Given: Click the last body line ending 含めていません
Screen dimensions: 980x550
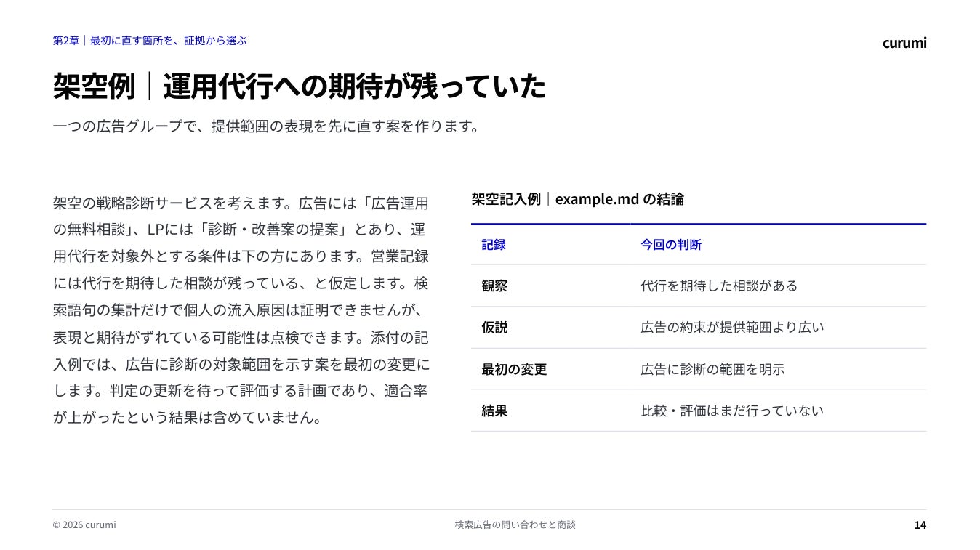Looking at the screenshot, I should coord(188,418).
